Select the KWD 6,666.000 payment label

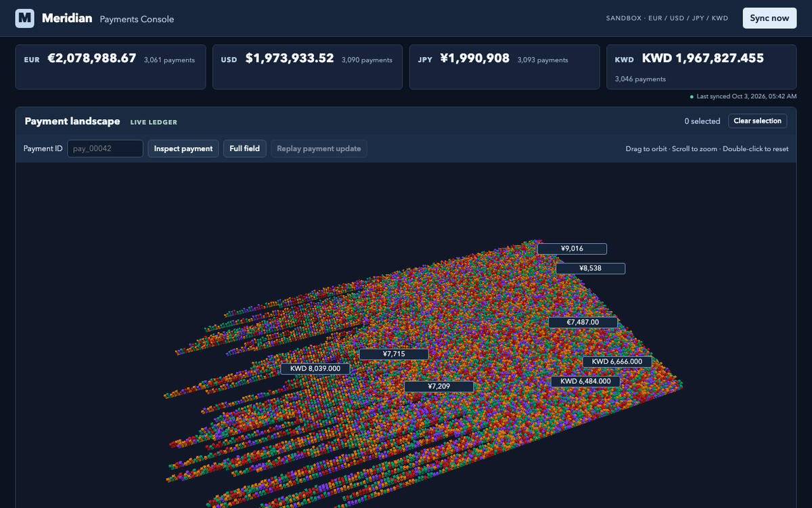click(x=617, y=362)
